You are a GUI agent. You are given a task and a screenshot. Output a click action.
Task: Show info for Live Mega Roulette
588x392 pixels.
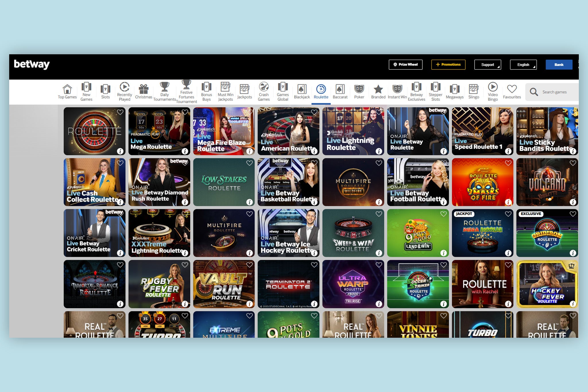coord(185,151)
